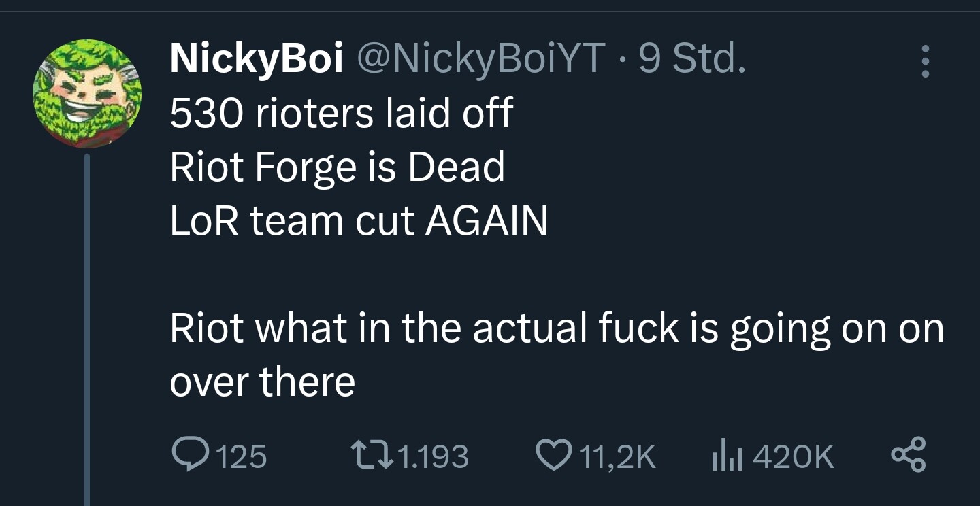Screen dimensions: 980x506
Task: Open the NickyBoi display name profile link
Action: coord(256,59)
